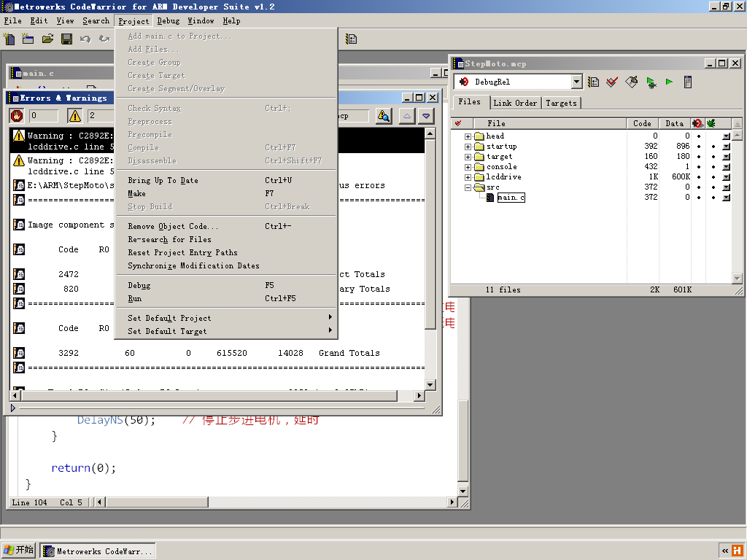Expand the head folder
Screen dimensions: 747x560
click(x=468, y=136)
